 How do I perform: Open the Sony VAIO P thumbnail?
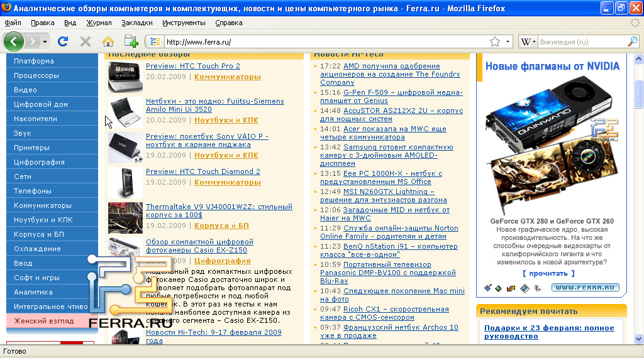click(125, 148)
